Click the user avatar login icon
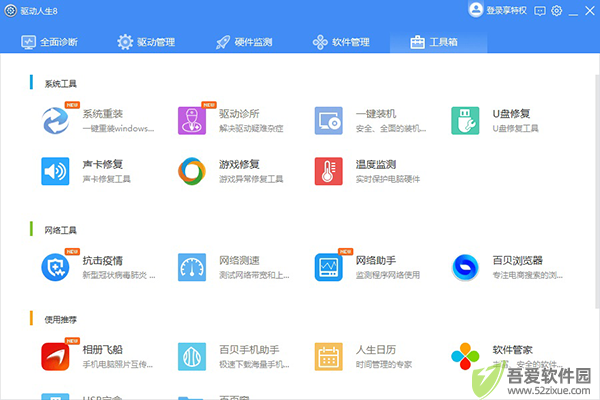Viewport: 600px width, 400px height. (476, 10)
